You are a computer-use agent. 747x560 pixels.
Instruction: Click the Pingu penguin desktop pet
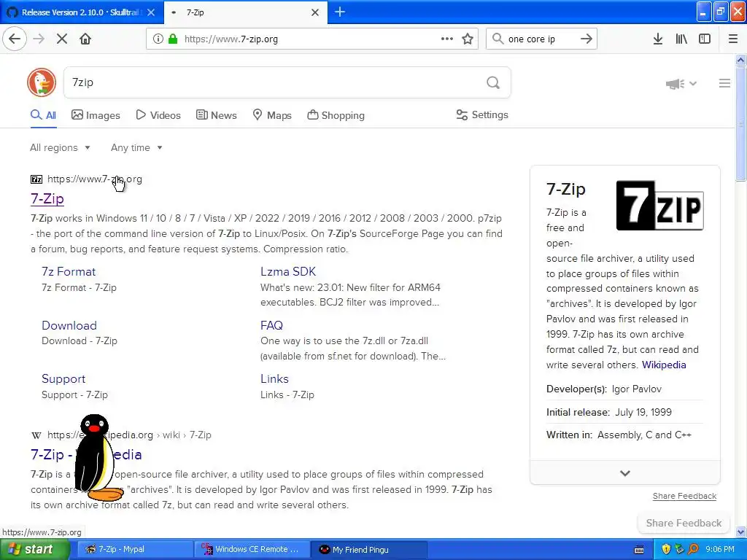tap(98, 458)
